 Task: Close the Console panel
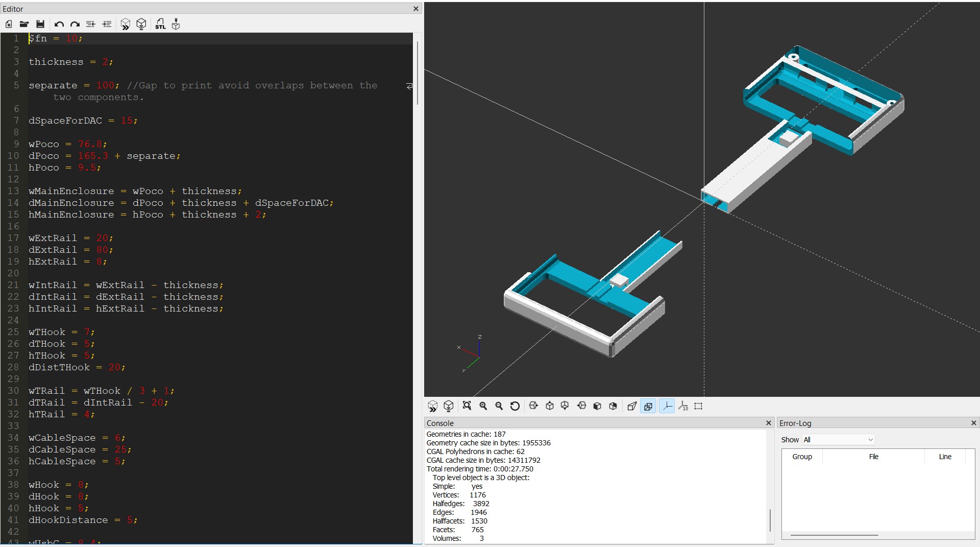point(769,423)
